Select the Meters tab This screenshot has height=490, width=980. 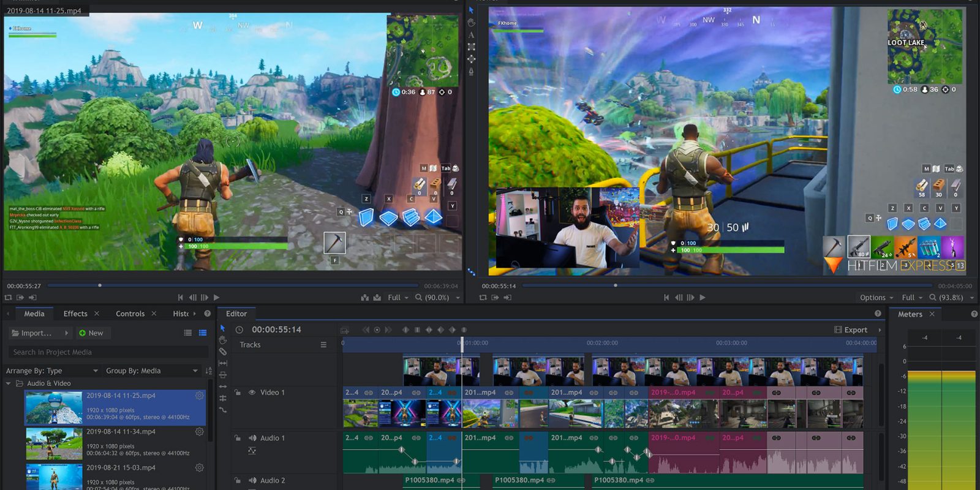click(910, 314)
